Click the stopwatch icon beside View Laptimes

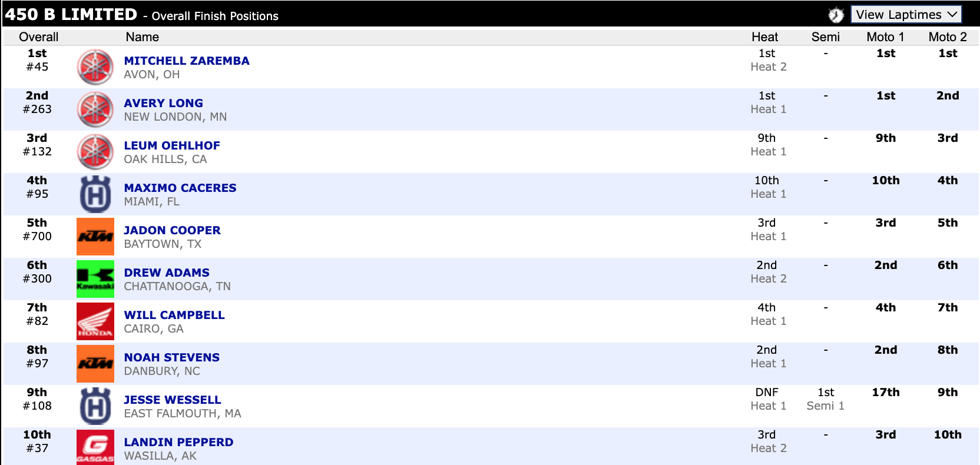pyautogui.click(x=836, y=15)
